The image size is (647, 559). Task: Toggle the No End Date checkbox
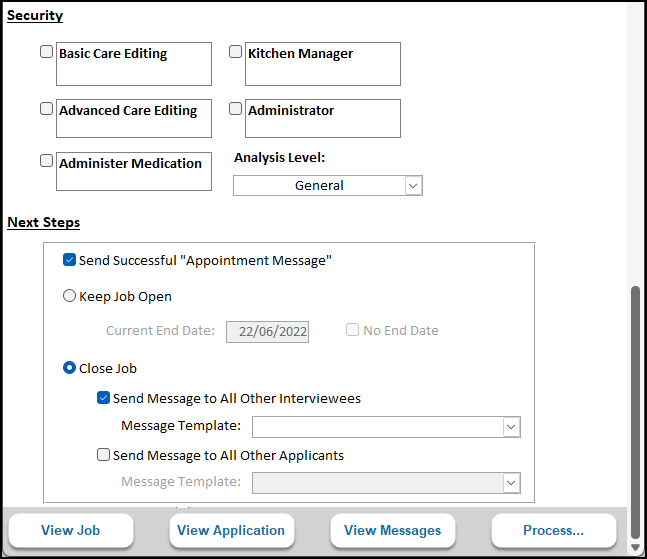pos(353,330)
